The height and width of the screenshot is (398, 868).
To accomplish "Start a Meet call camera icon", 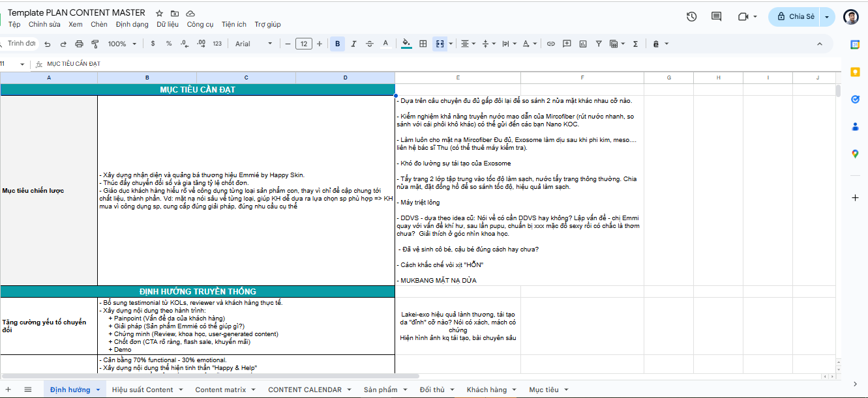I will coord(743,16).
